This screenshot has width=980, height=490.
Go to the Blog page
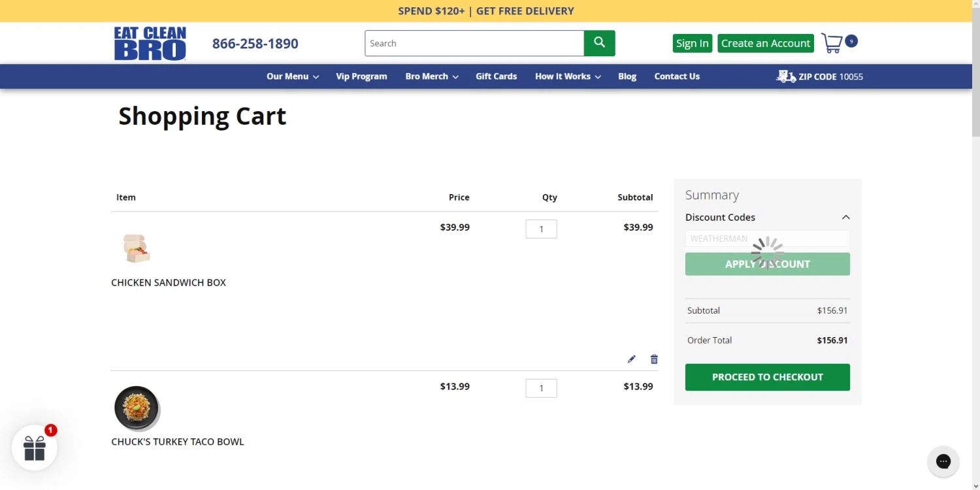point(627,76)
